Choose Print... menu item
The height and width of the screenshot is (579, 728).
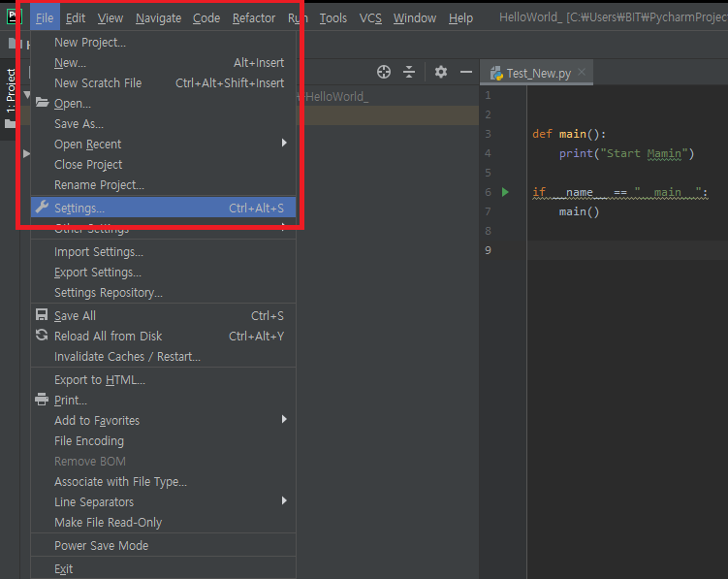pyautogui.click(x=163, y=401)
